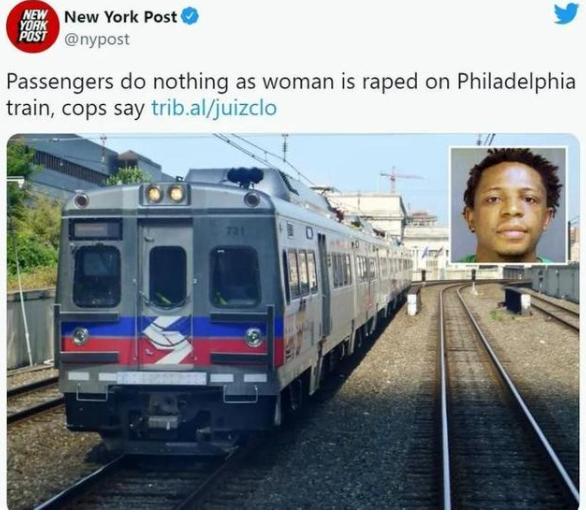Follow the trib.al/juizclo link
Image resolution: width=586 pixels, height=515 pixels.
214,108
